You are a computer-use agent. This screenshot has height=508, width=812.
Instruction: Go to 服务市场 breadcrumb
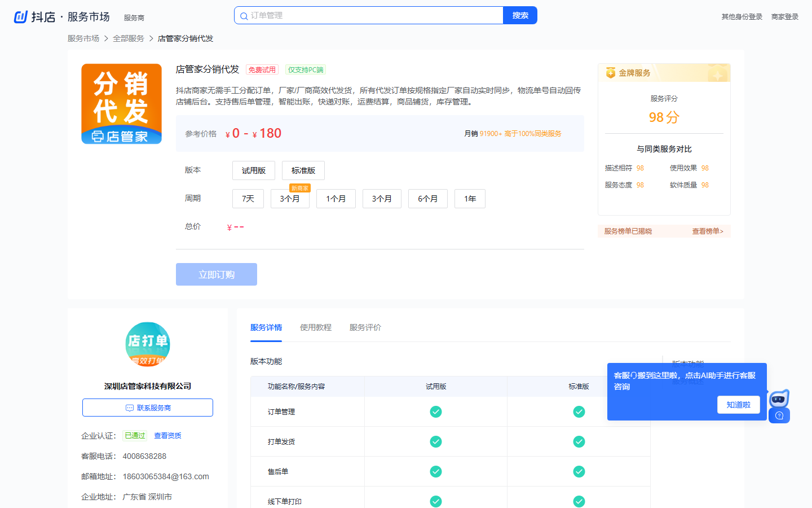pos(83,38)
